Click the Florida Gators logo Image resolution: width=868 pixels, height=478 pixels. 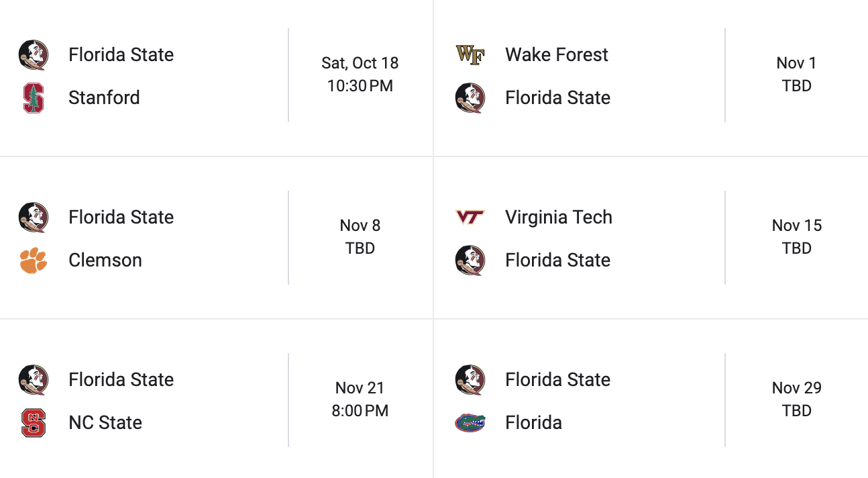(x=470, y=423)
